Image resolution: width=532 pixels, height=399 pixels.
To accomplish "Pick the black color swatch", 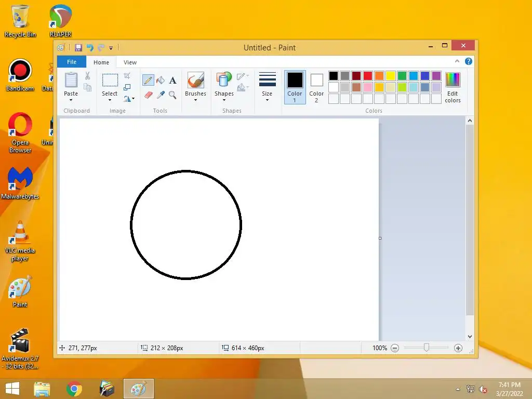I will pyautogui.click(x=334, y=76).
